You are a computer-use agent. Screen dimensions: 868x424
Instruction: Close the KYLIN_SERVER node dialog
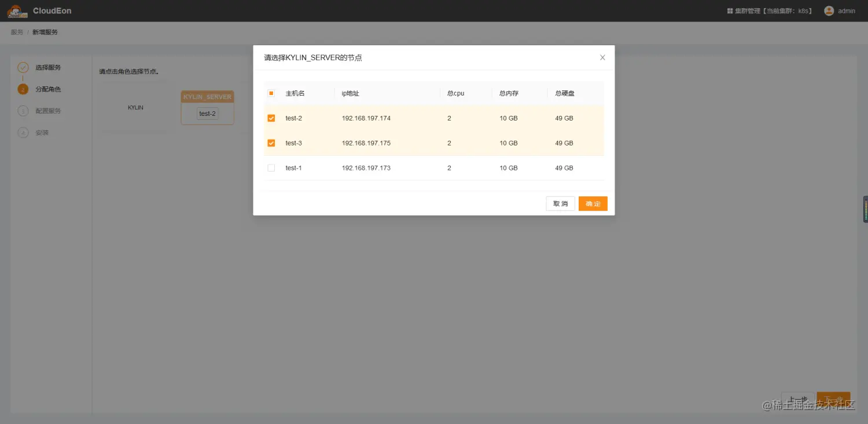pos(602,57)
